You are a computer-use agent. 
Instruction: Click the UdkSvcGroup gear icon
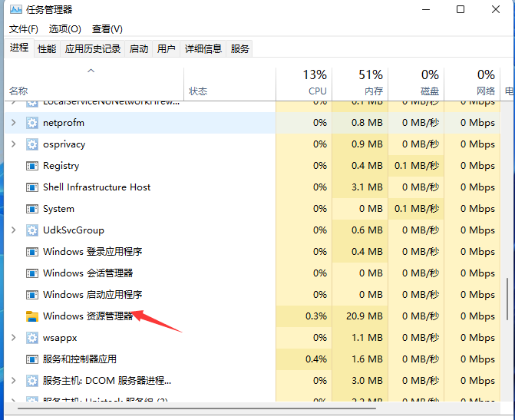click(32, 230)
